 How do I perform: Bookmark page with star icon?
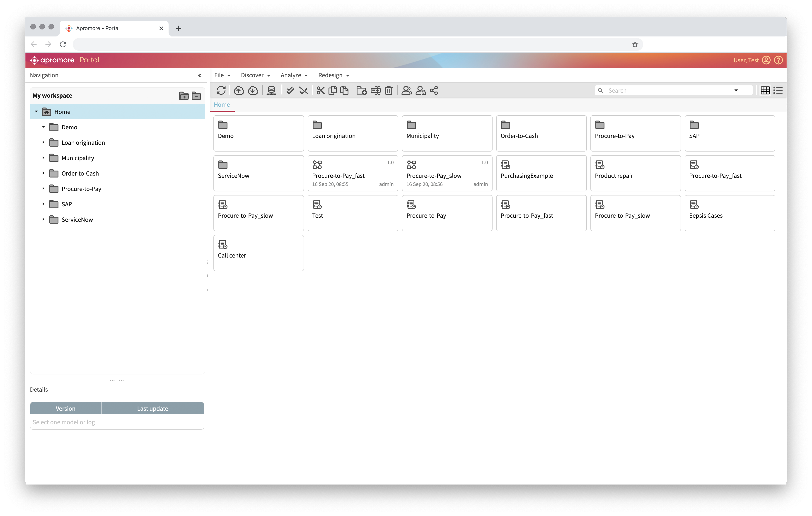[635, 44]
